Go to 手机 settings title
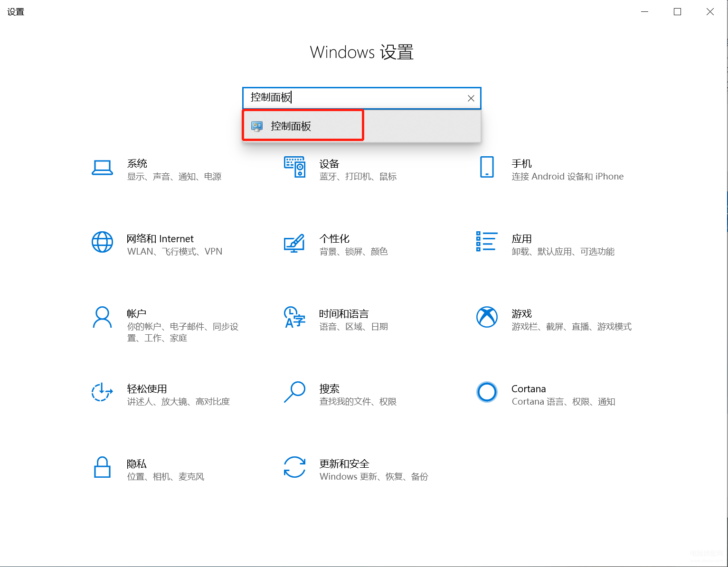This screenshot has height=567, width=728. (521, 163)
